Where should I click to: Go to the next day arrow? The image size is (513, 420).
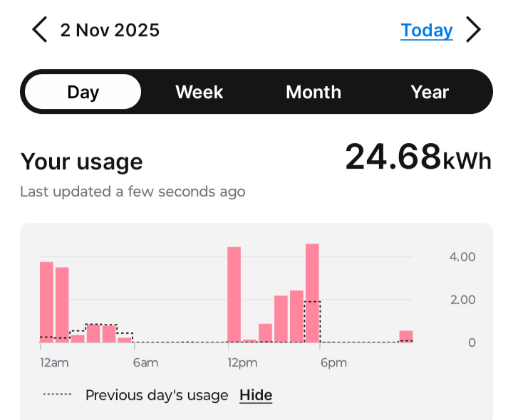point(474,31)
